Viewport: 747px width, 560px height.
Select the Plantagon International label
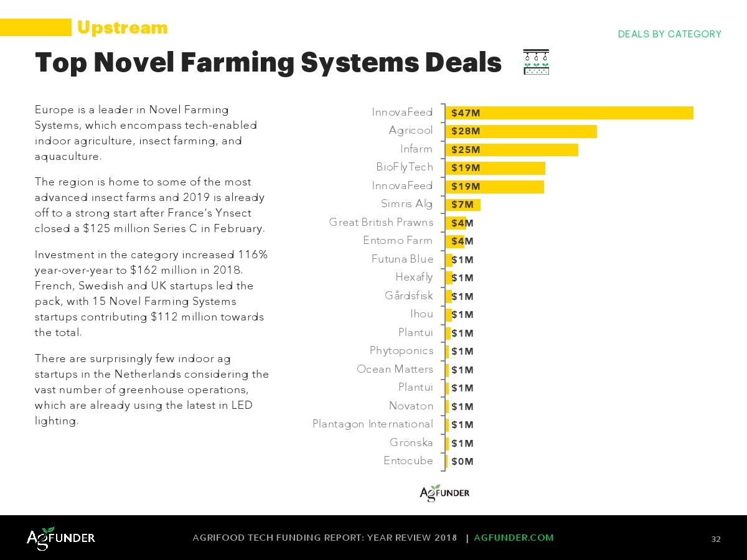(372, 424)
